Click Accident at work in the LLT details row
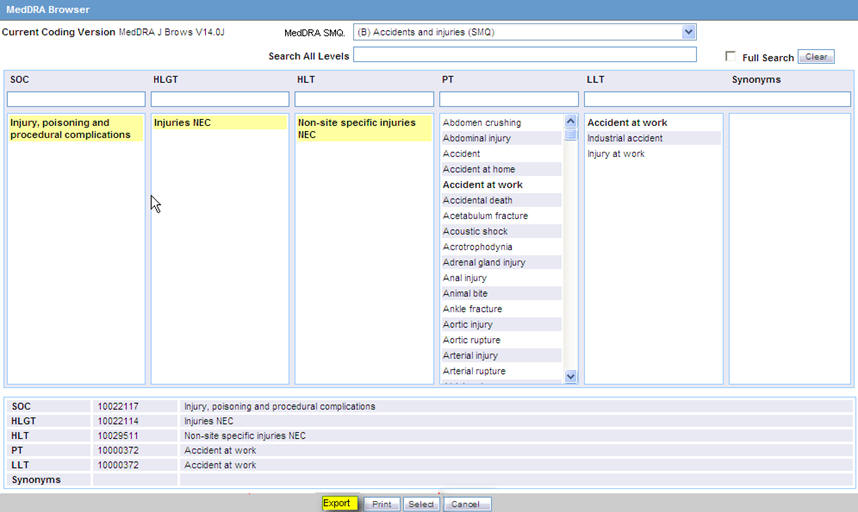Screen dimensions: 858x512 pos(220,466)
